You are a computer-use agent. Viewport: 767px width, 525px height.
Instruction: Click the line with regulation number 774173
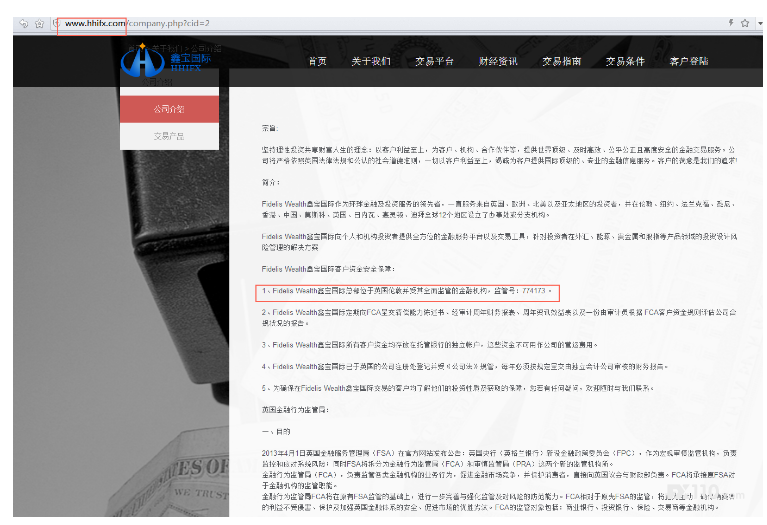(x=407, y=291)
